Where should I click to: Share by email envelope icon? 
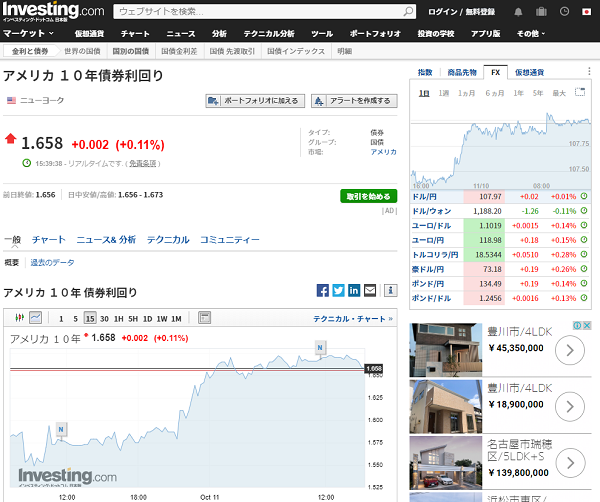tap(370, 291)
